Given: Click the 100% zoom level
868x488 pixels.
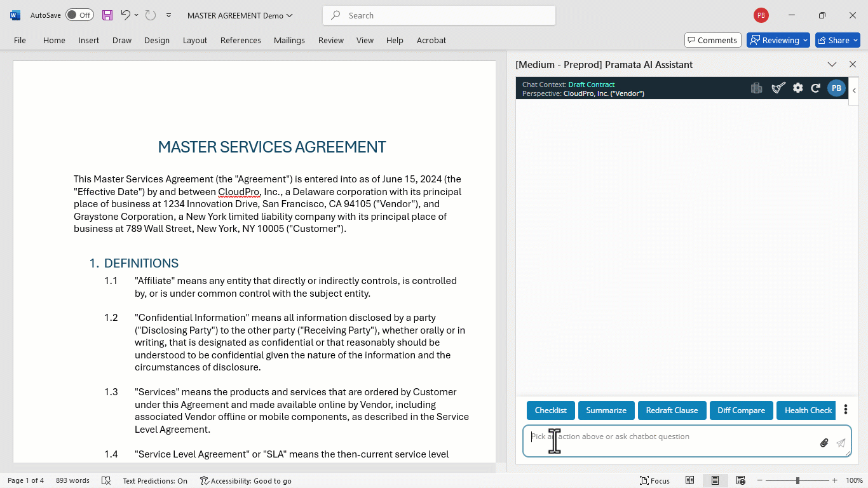Looking at the screenshot, I should pos(854,480).
